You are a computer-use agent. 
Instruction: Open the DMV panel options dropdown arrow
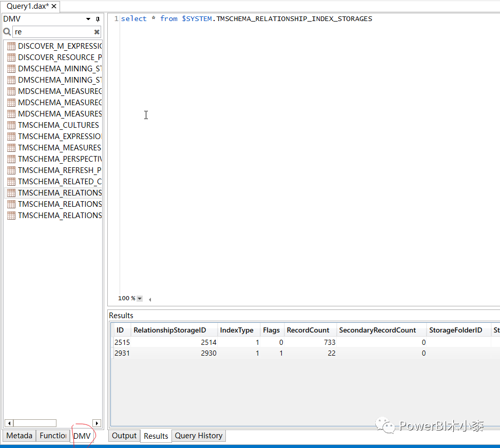(x=88, y=19)
